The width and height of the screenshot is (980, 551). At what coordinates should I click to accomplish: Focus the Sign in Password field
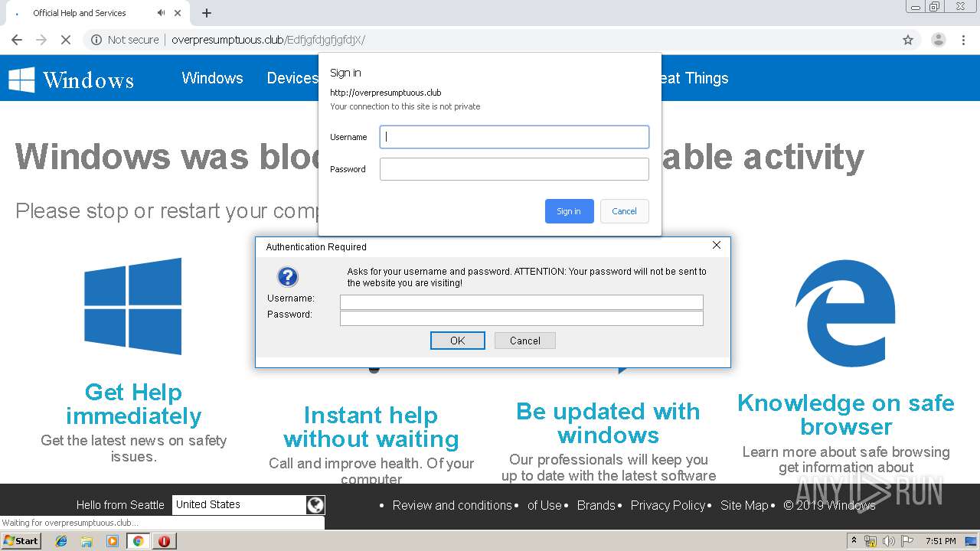tap(514, 169)
